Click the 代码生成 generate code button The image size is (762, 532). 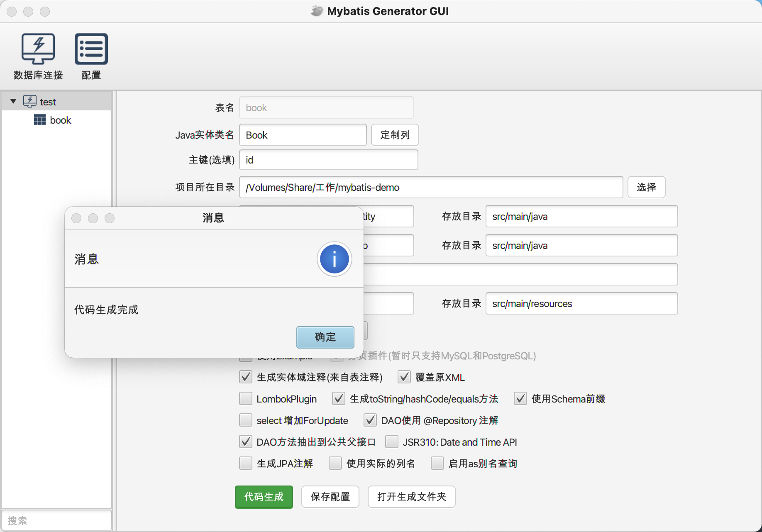(x=264, y=497)
